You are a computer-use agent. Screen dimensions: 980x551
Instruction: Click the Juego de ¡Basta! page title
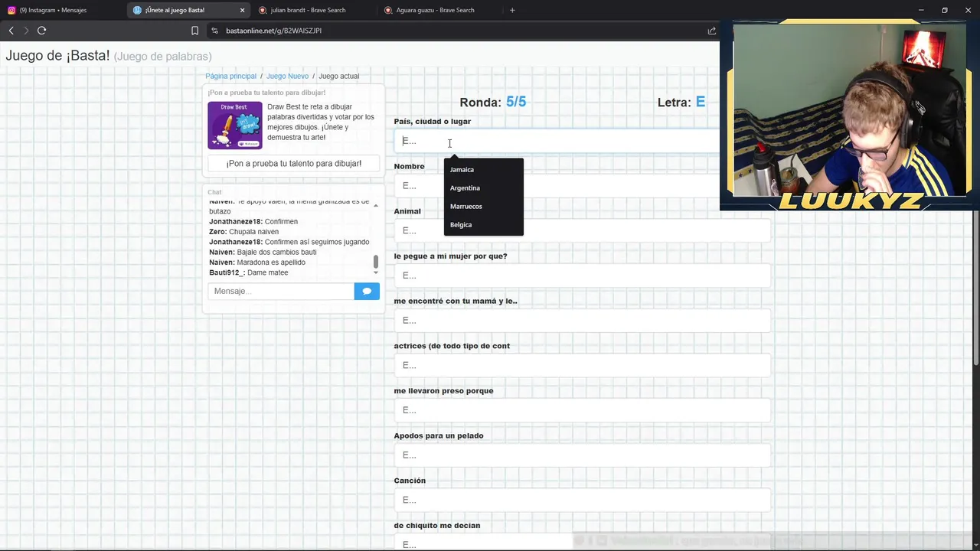tap(57, 56)
